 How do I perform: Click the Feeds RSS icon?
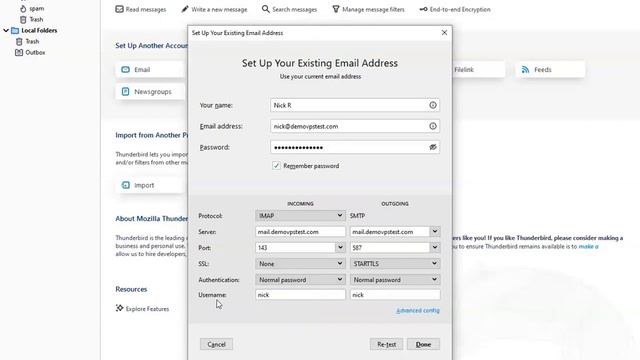[x=525, y=70]
